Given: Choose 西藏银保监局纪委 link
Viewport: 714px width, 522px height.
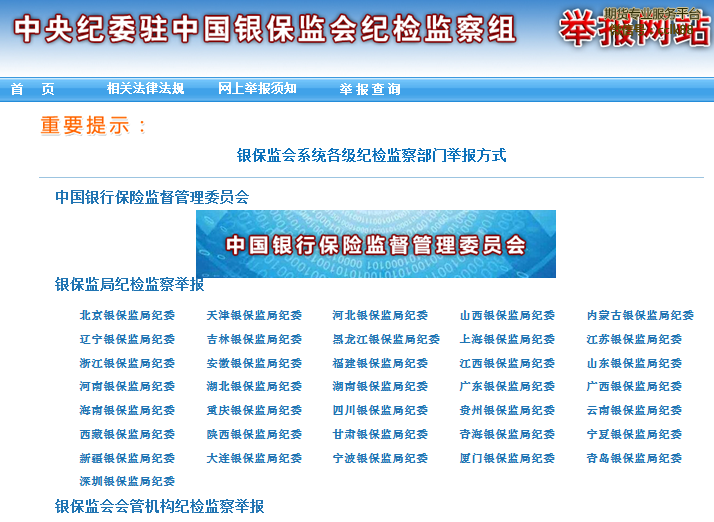Looking at the screenshot, I should point(127,435).
